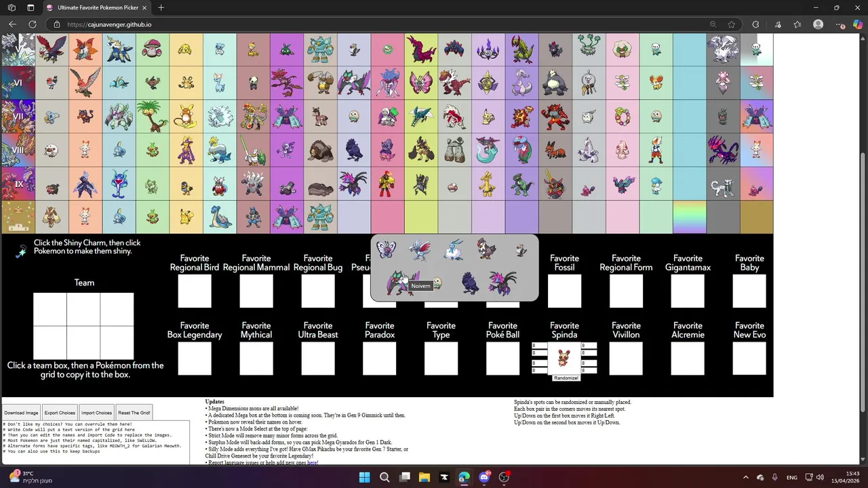Click into the code text area
This screenshot has width=868, height=488.
coord(96,443)
